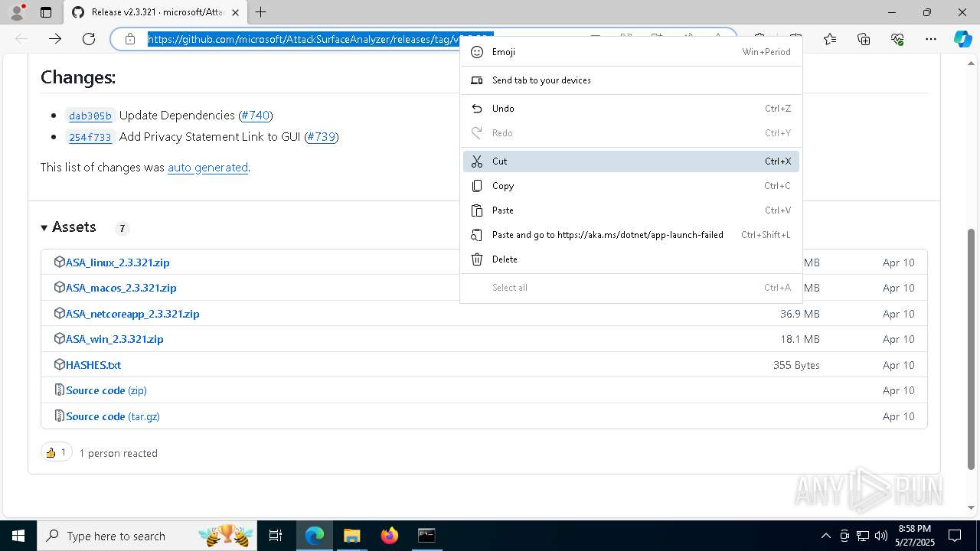Screen dimensions: 980x551
Task: Download Source code (zip)
Action: coord(106,390)
